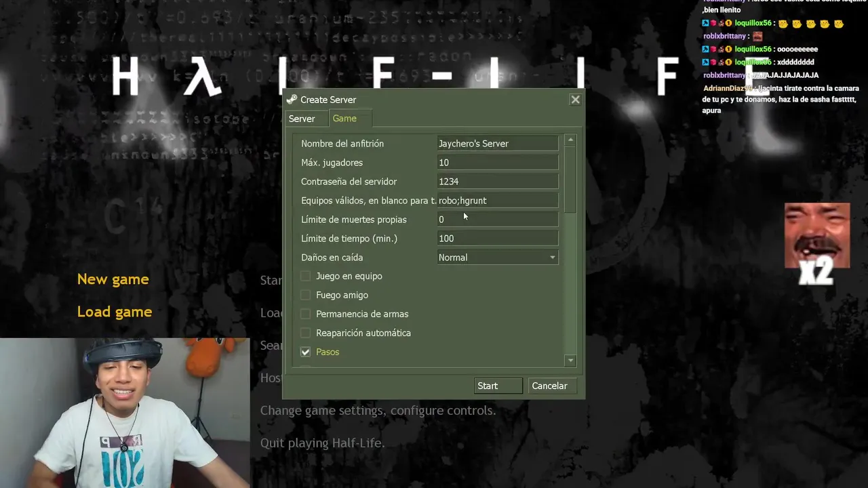Toggle Permanencia de armas checkbox
868x488 pixels.
click(x=305, y=314)
